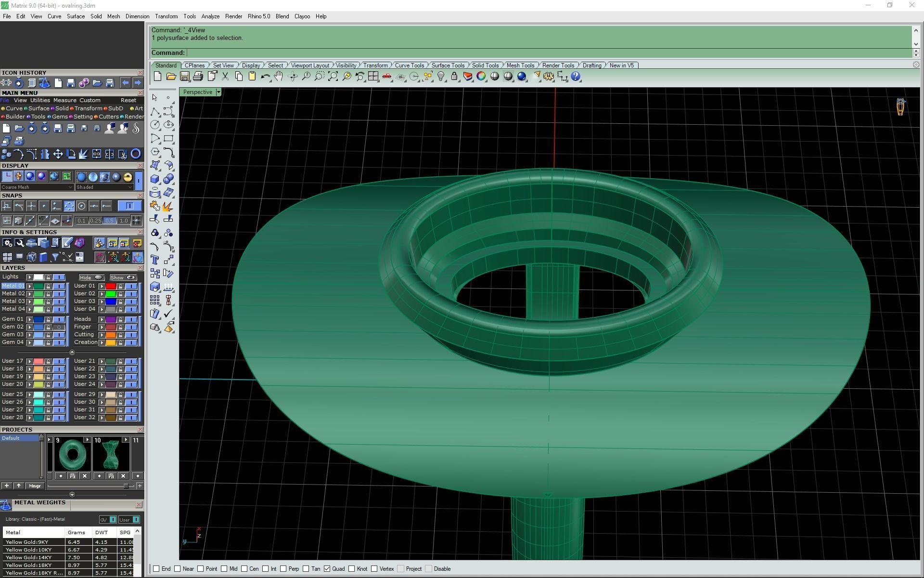
Task: Click the Help question mark icon
Action: [576, 77]
